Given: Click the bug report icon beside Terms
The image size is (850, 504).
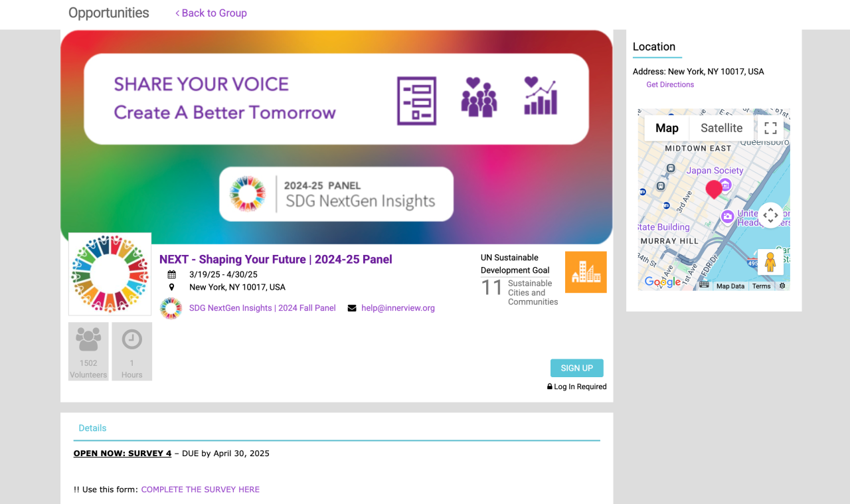Looking at the screenshot, I should [x=782, y=286].
